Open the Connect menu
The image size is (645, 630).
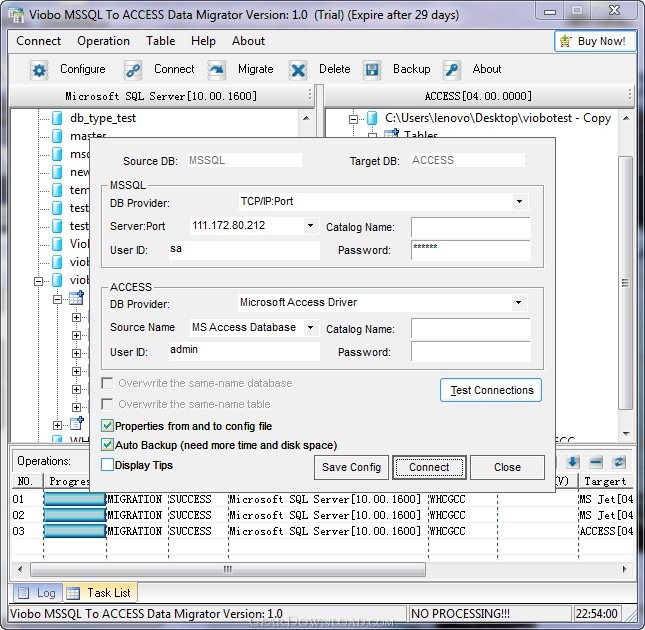pyautogui.click(x=38, y=41)
